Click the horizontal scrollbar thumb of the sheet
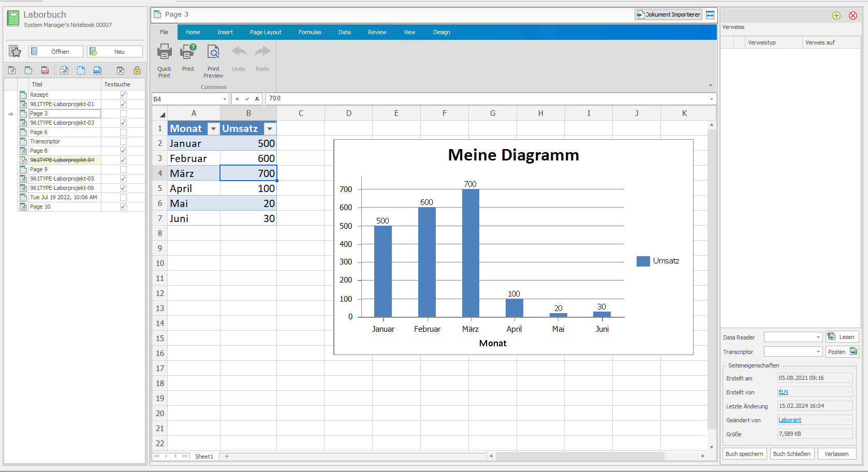The image size is (868, 472). pyautogui.click(x=580, y=456)
